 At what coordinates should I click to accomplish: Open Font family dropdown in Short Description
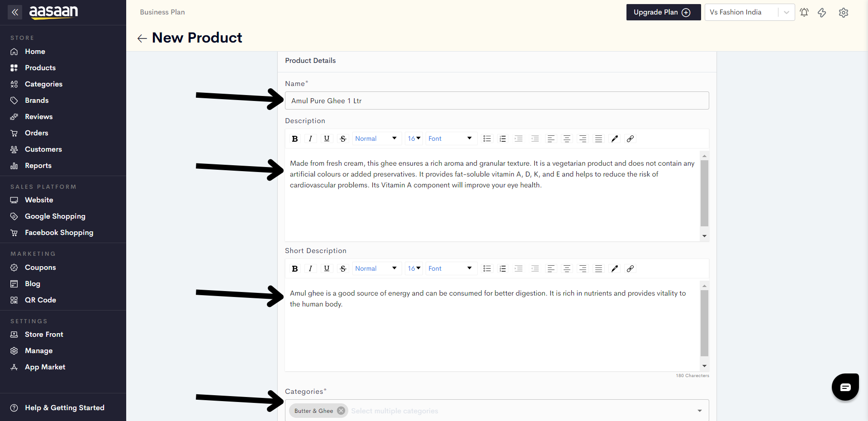coord(451,268)
